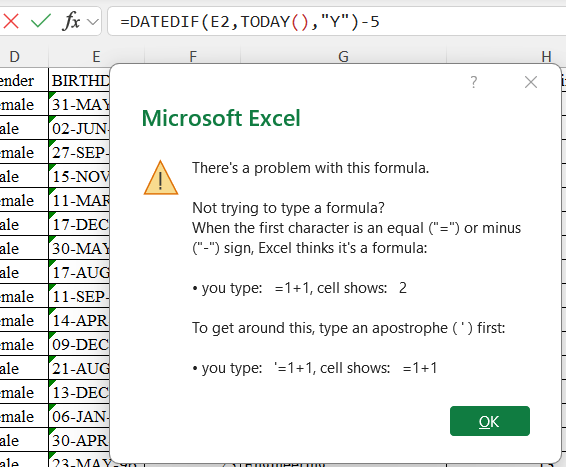Click the gender cell beside 27-SEP
The width and height of the screenshot is (566, 467).
click(x=24, y=152)
